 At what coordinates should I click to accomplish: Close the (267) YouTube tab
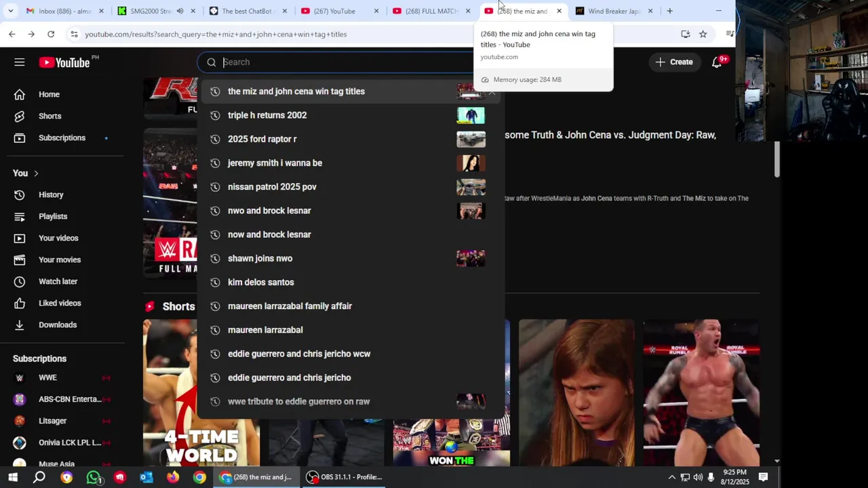click(376, 11)
